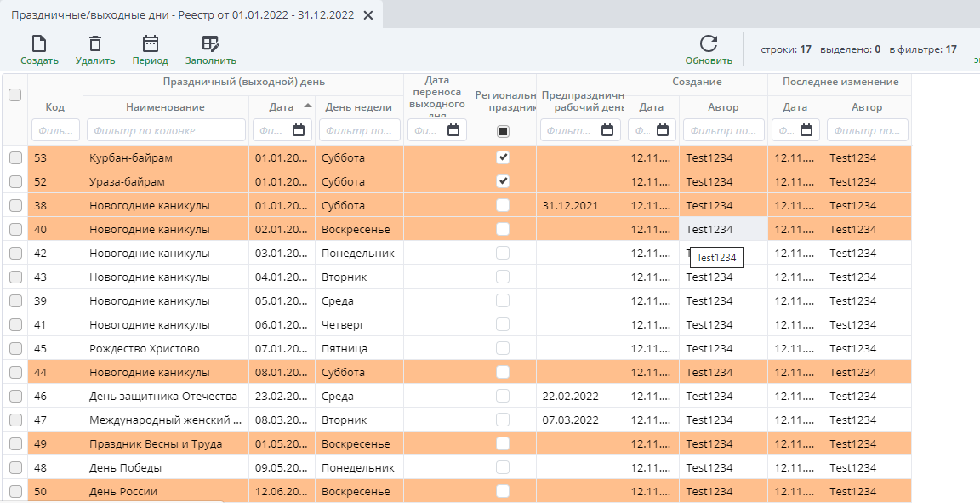This screenshot has width=980, height=503.
Task: Open calendar in Предпраздничный рабочий день filter
Action: tap(607, 130)
